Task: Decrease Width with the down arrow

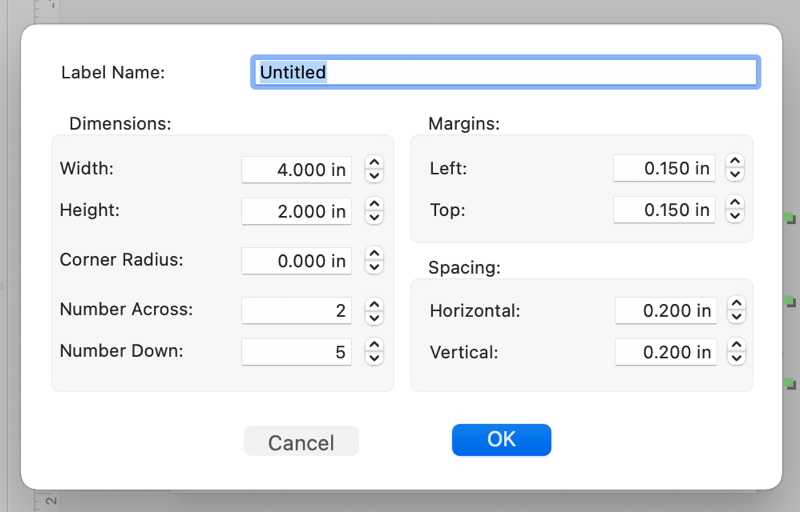Action: 374,176
